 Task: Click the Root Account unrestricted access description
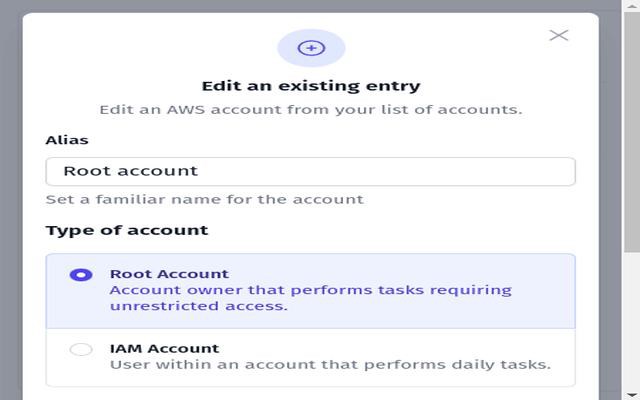(310, 298)
